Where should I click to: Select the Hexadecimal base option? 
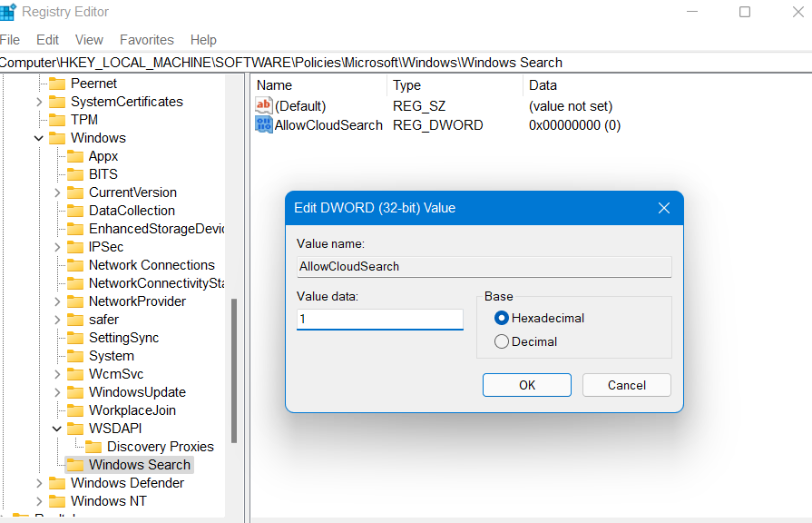[502, 318]
